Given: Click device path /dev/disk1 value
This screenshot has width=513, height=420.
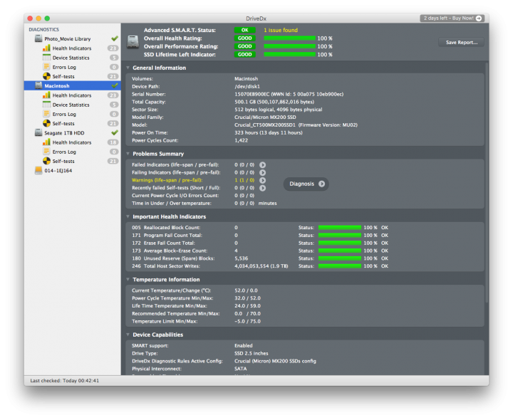Looking at the screenshot, I should 247,86.
